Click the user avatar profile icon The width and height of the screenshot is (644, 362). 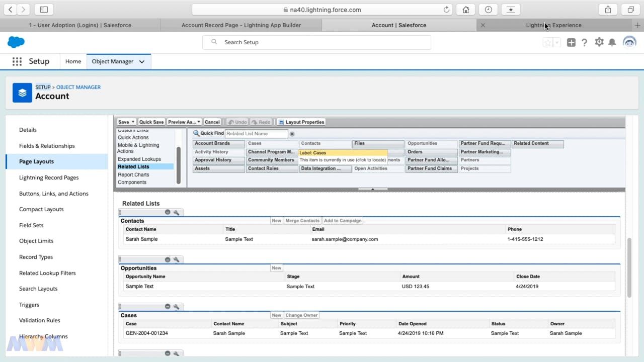tap(629, 42)
